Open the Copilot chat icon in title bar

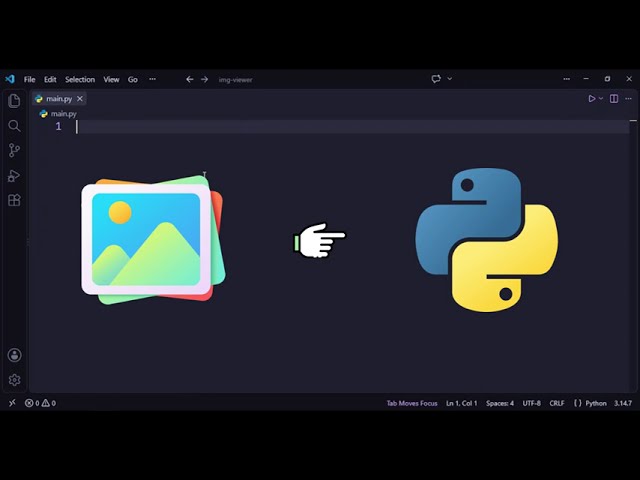[x=436, y=79]
